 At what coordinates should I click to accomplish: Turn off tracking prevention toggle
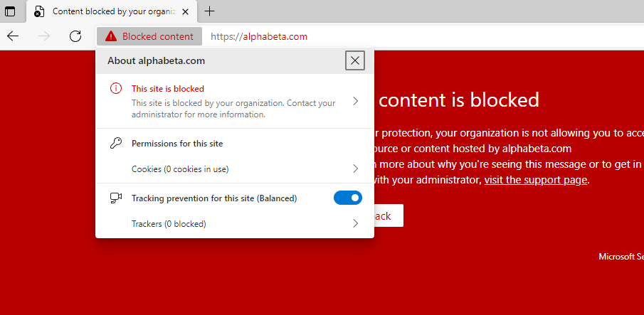(x=348, y=198)
